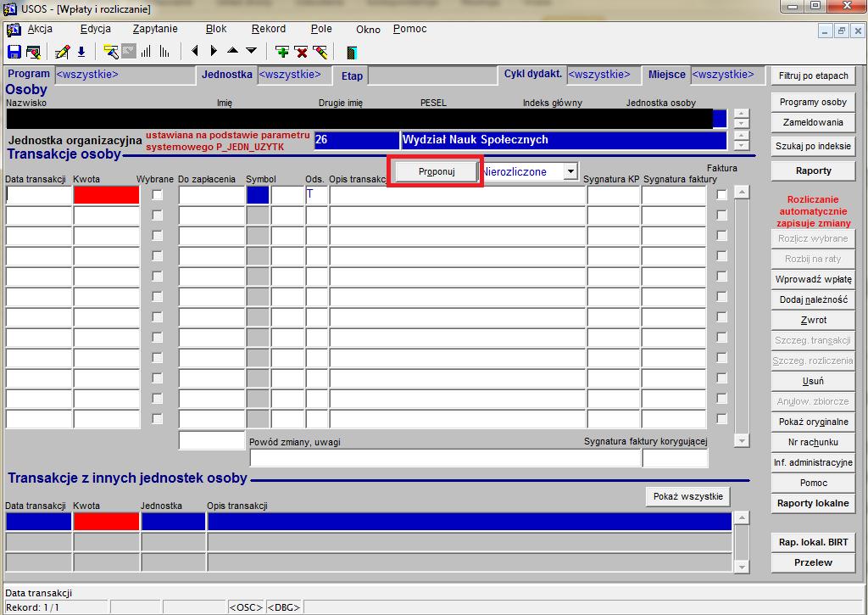
Task: Click the Inf. administracyjne button
Action: (813, 462)
